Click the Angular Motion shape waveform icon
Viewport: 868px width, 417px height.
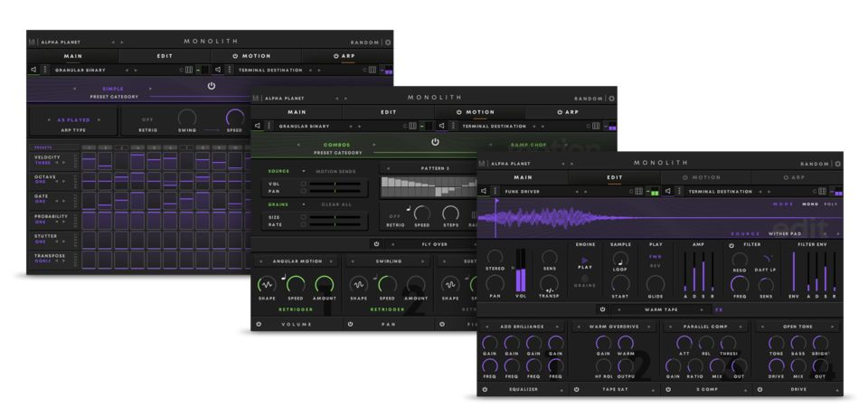pos(267,284)
